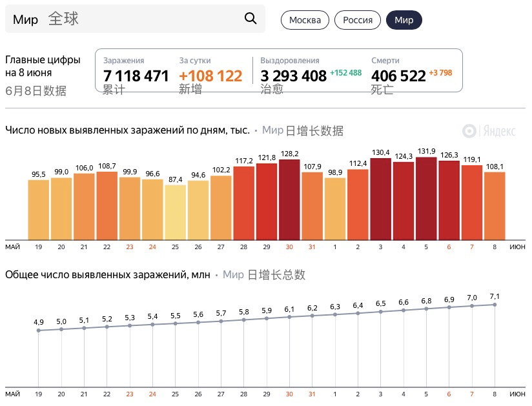Click the orange +108 122 daily figure

[210, 76]
